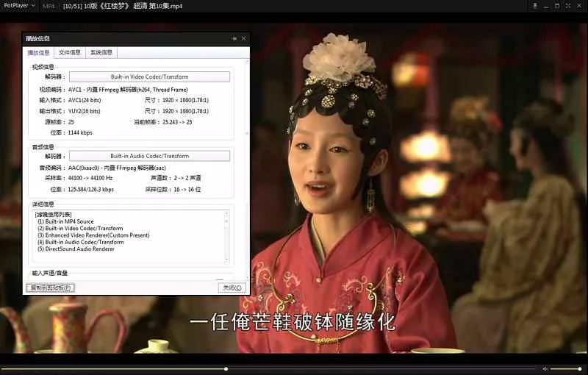Switch to the 文件信息 tab

(x=70, y=53)
